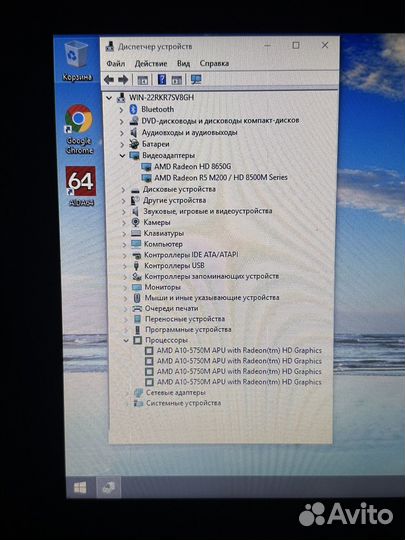Select the first AMD A10-5750M APU entry
The image size is (405, 540).
239,351
